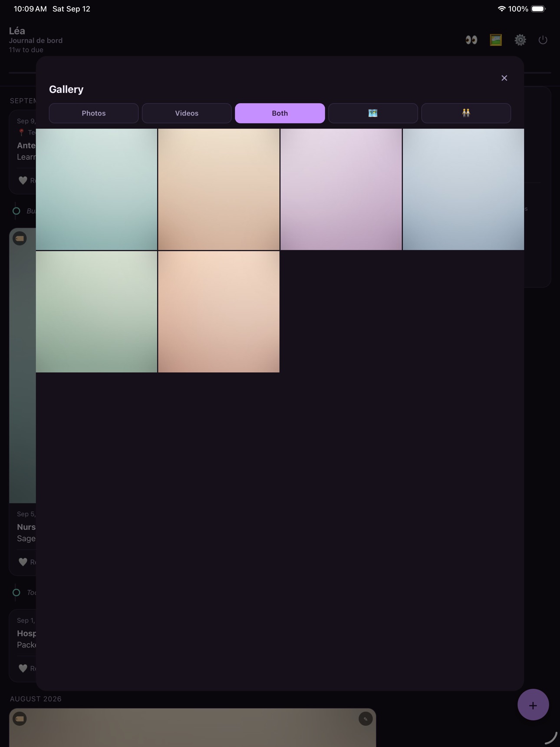Check the Wi-Fi icon in the status bar
This screenshot has width=560, height=747.
point(501,9)
